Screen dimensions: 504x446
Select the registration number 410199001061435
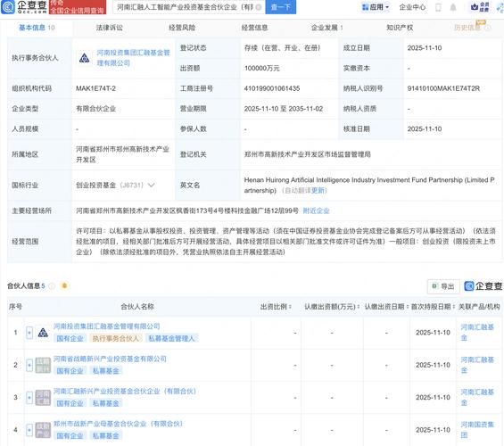pyautogui.click(x=271, y=88)
